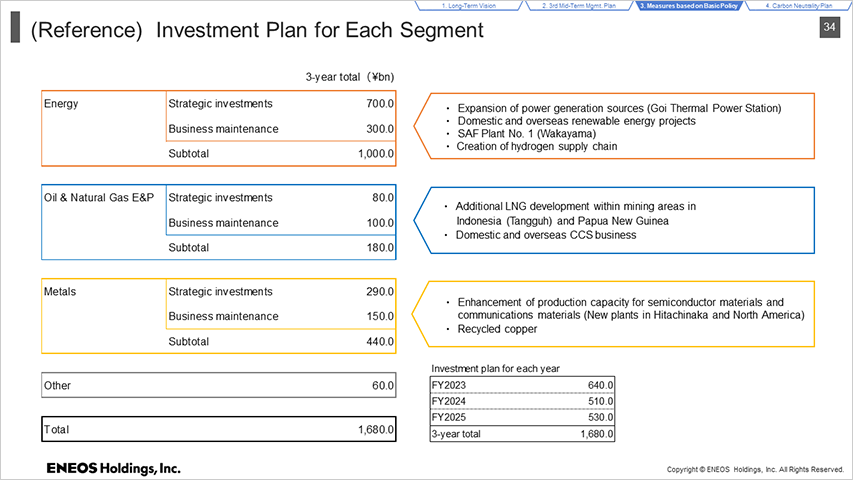Select the SAF Plant No. 1 (Wakayama) bullet
Viewport: 853px width, 480px height.
[x=526, y=133]
